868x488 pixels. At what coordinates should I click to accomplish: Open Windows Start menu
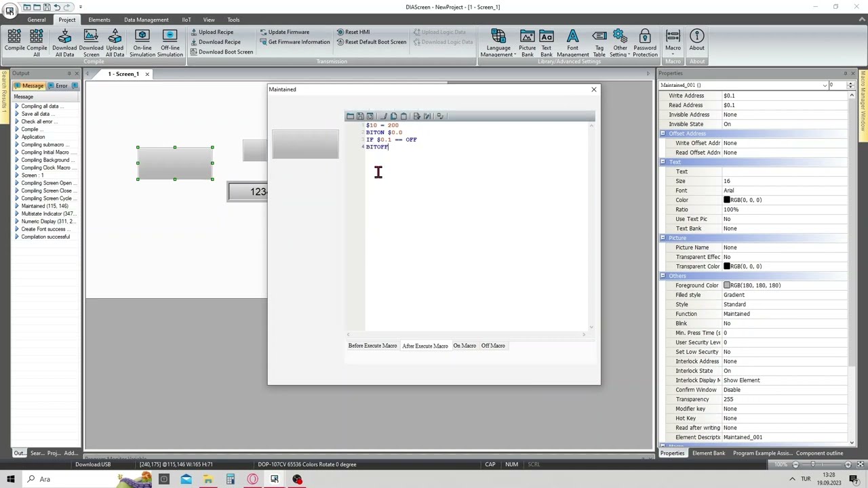(x=10, y=479)
